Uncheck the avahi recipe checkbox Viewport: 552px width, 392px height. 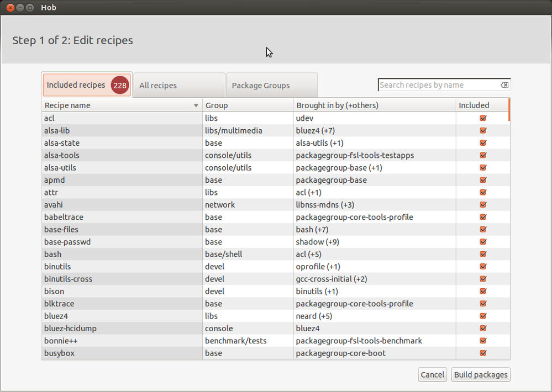click(483, 204)
